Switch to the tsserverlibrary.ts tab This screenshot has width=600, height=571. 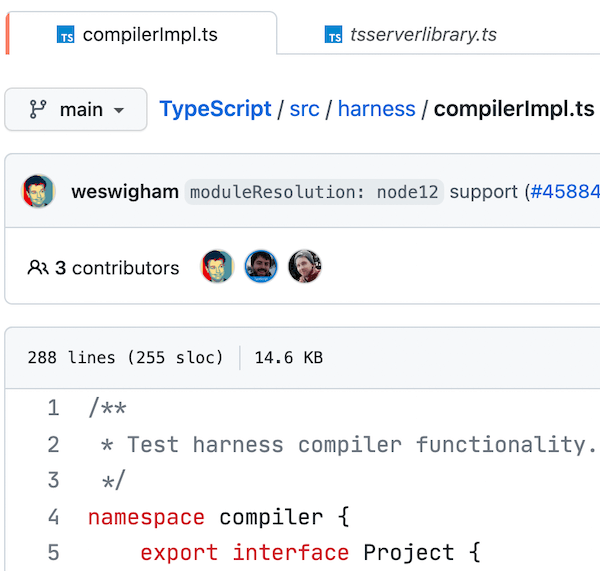pyautogui.click(x=422, y=35)
